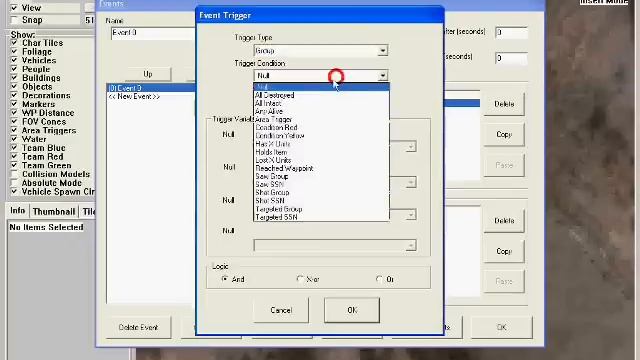Toggle Decorations visibility checkbox
Viewport: 640px width, 360px height.
pyautogui.click(x=14, y=95)
